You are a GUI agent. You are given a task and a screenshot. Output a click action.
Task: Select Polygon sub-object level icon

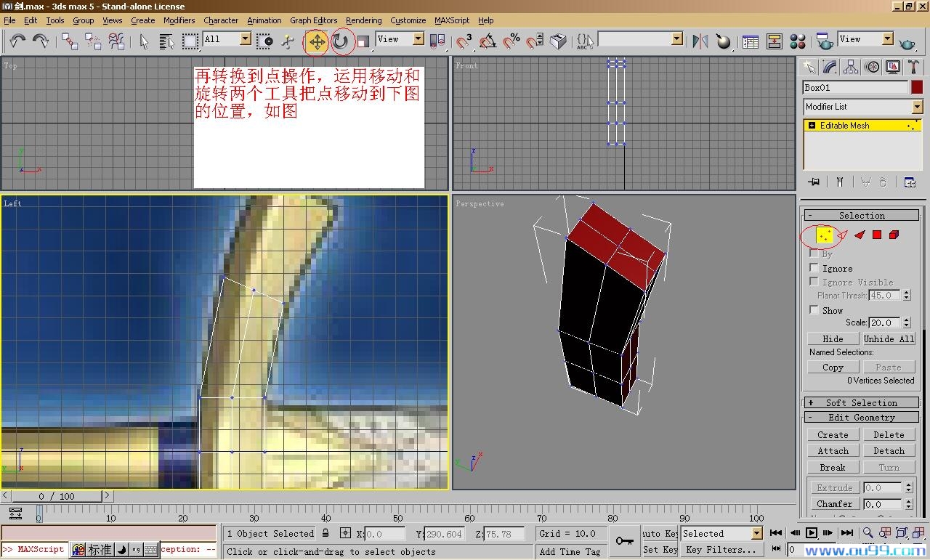point(877,235)
